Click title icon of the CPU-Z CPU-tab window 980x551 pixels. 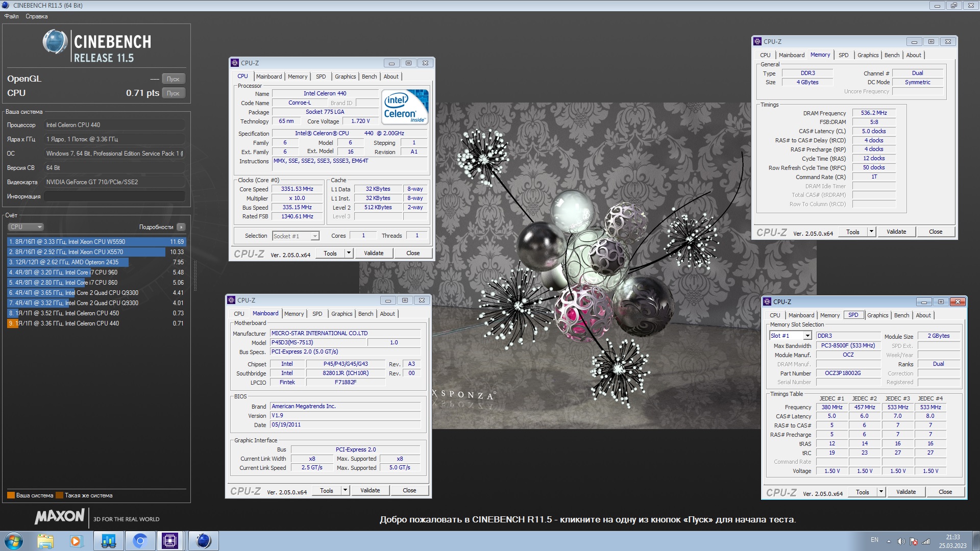click(235, 63)
